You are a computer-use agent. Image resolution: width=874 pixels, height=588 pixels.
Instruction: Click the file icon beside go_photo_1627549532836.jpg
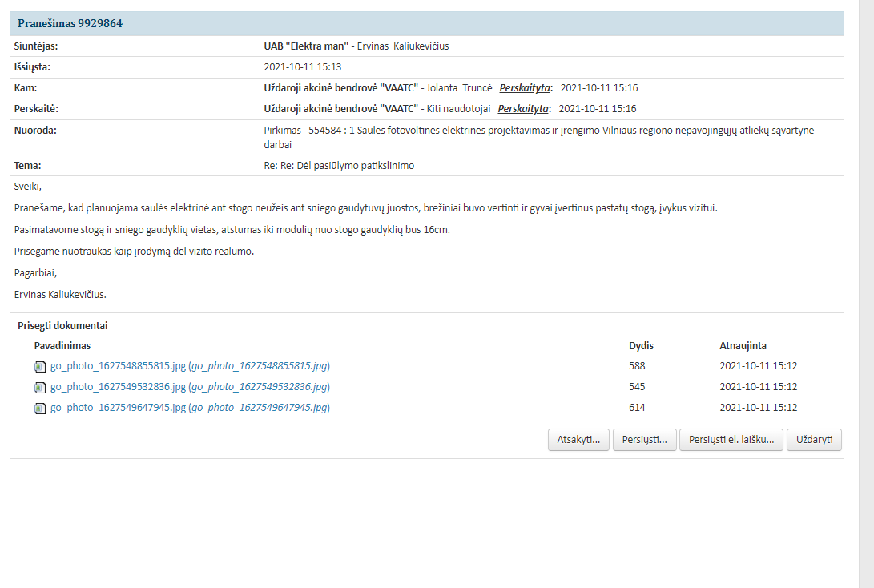pyautogui.click(x=40, y=388)
